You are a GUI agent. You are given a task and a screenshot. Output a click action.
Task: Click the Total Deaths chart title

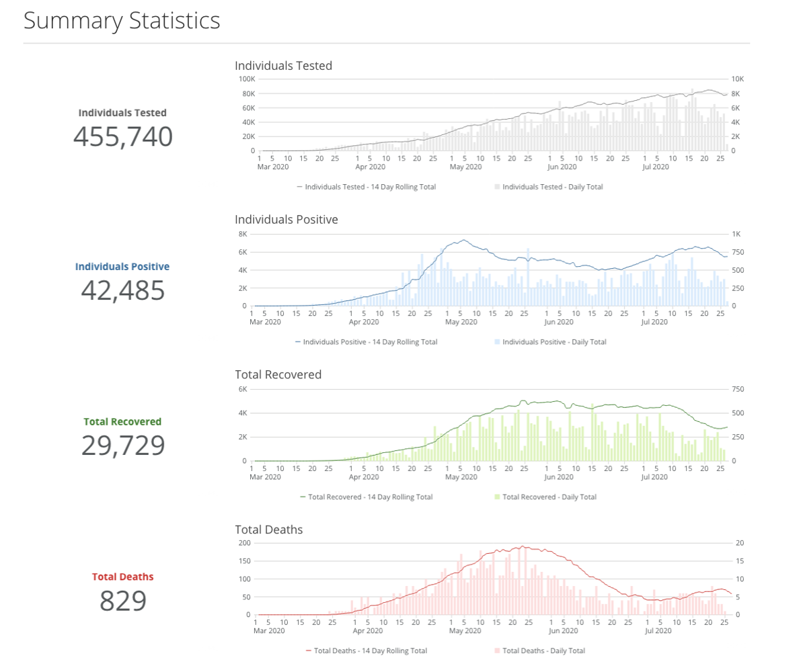point(268,530)
